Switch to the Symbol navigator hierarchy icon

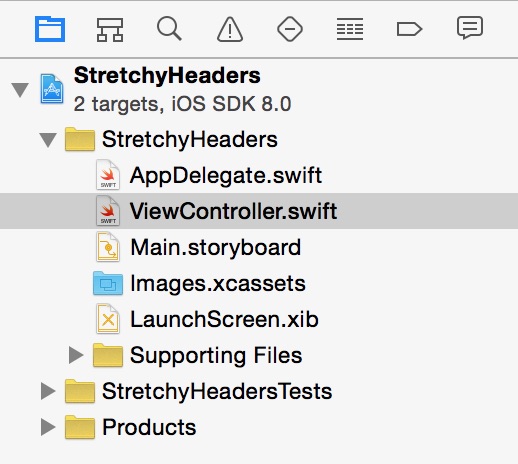110,30
